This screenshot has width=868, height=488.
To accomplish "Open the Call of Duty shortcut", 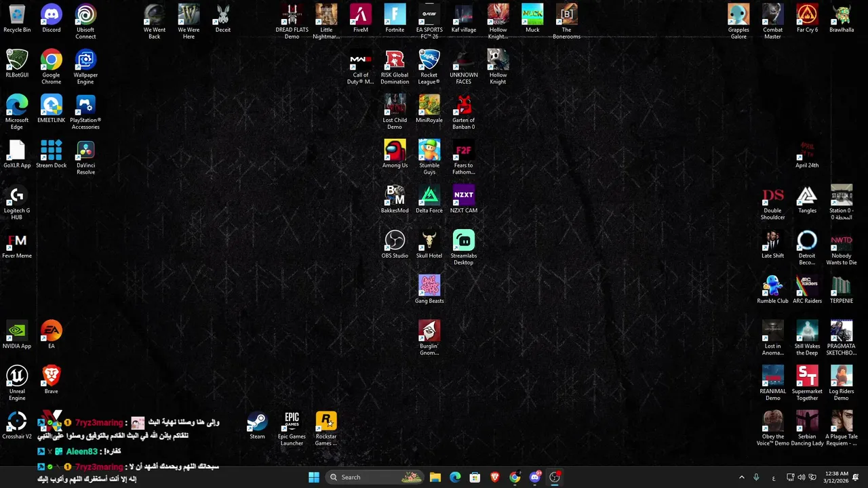I will click(x=361, y=67).
